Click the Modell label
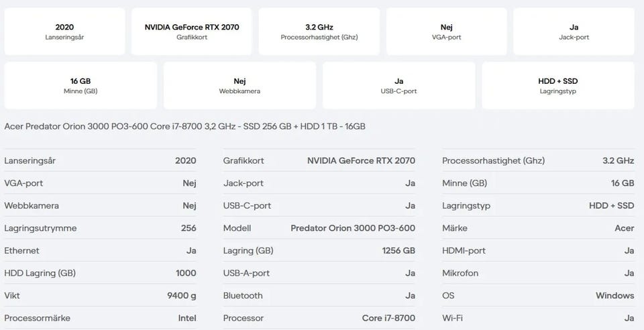 tap(237, 228)
